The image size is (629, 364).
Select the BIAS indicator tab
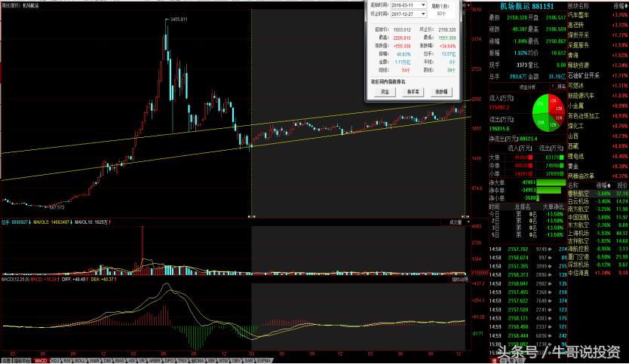(120, 360)
